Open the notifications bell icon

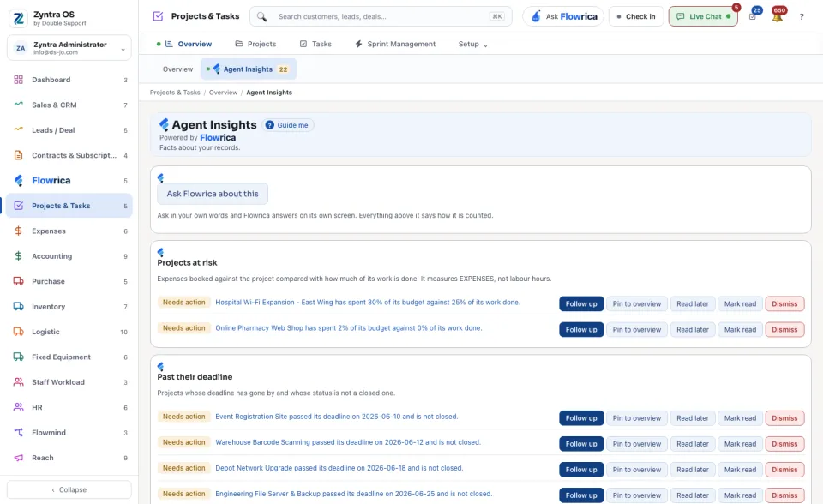(778, 17)
